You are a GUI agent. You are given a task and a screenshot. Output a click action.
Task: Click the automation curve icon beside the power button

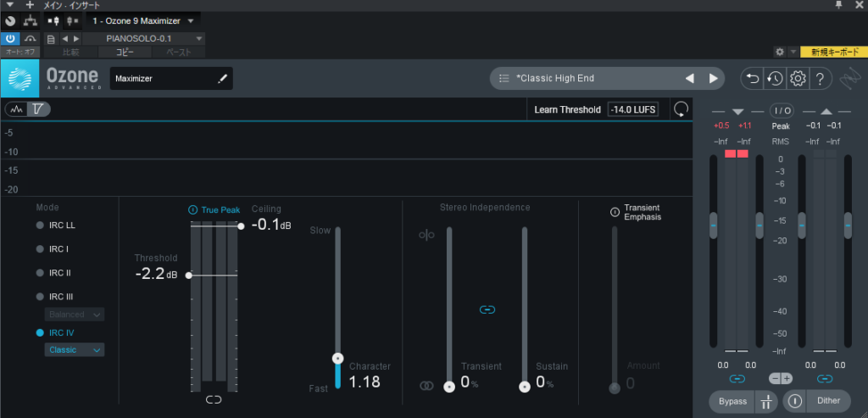pos(30,39)
